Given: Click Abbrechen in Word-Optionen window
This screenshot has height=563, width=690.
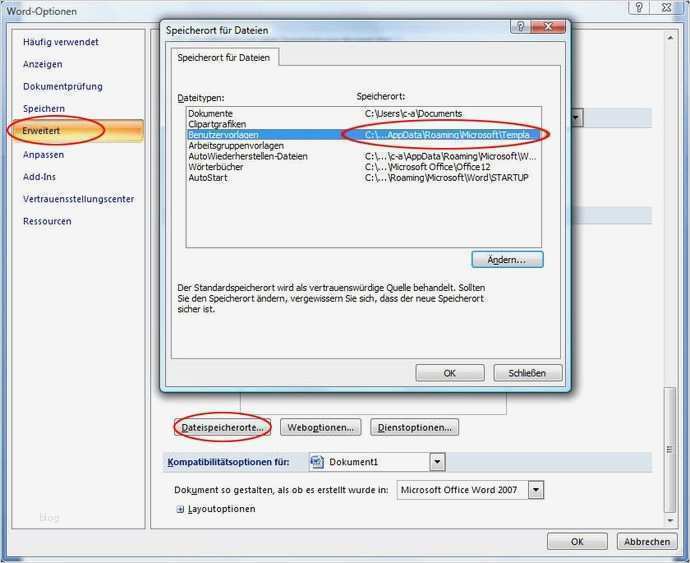Looking at the screenshot, I should [647, 542].
